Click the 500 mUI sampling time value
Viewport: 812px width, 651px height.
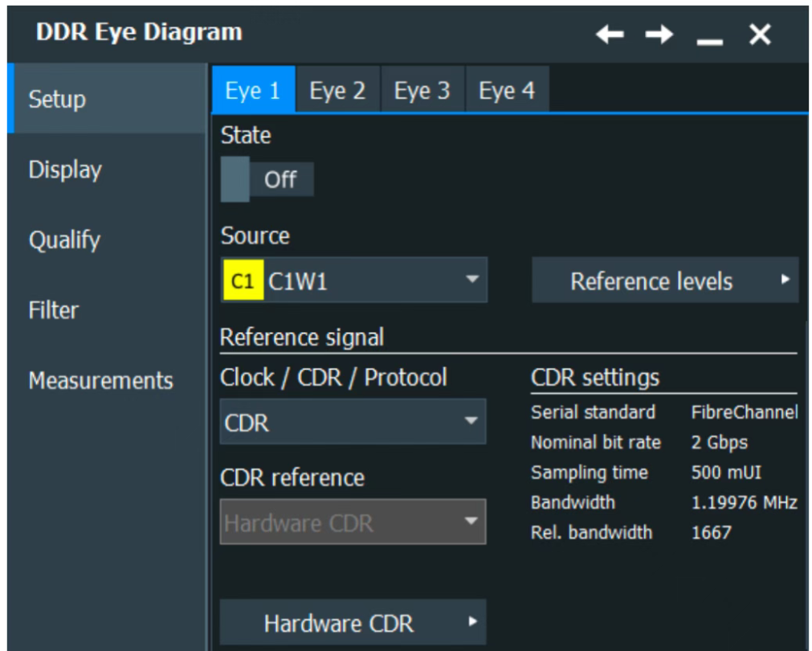coord(726,473)
